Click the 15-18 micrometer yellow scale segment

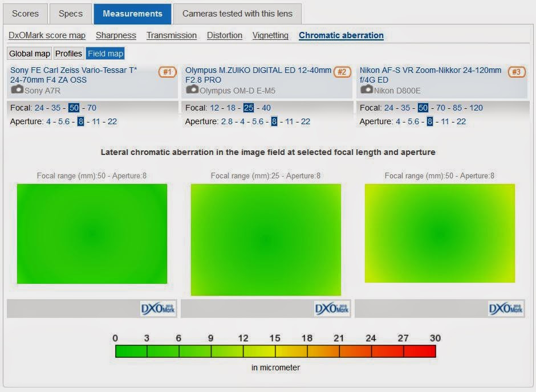pyautogui.click(x=291, y=352)
